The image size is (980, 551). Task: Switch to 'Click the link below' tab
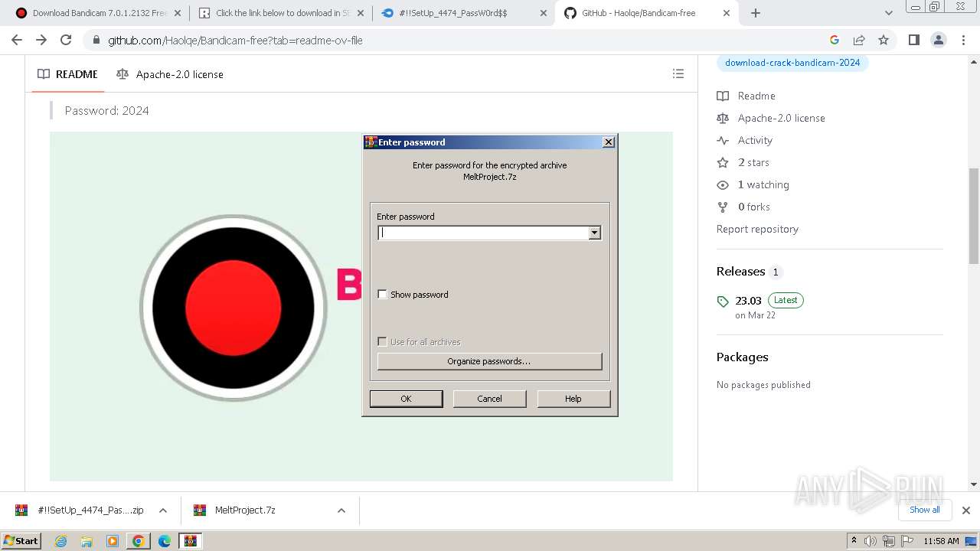pos(280,13)
